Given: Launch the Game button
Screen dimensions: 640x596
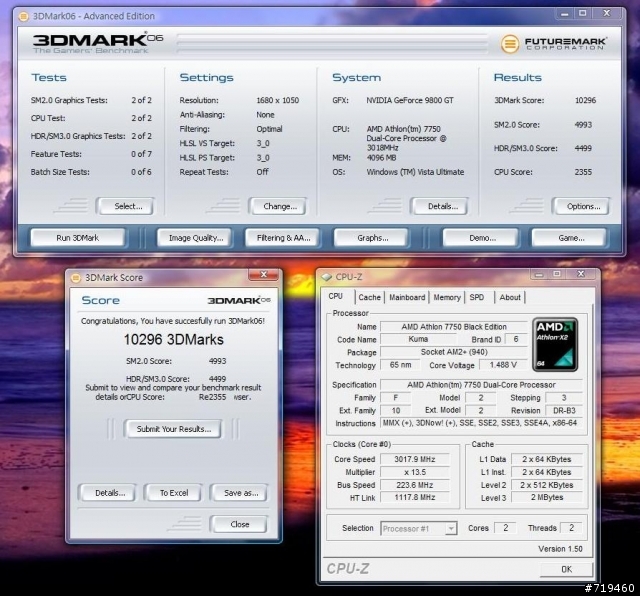Looking at the screenshot, I should [x=569, y=238].
